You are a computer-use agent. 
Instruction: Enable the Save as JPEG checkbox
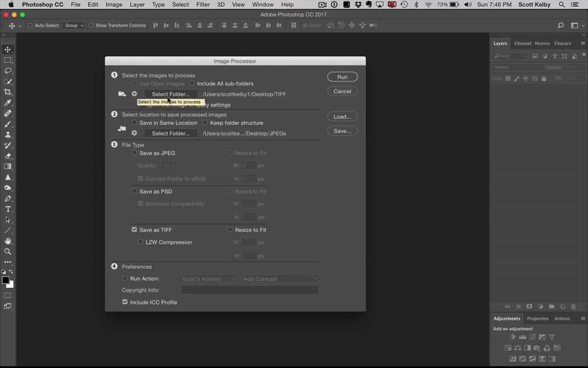click(x=134, y=153)
